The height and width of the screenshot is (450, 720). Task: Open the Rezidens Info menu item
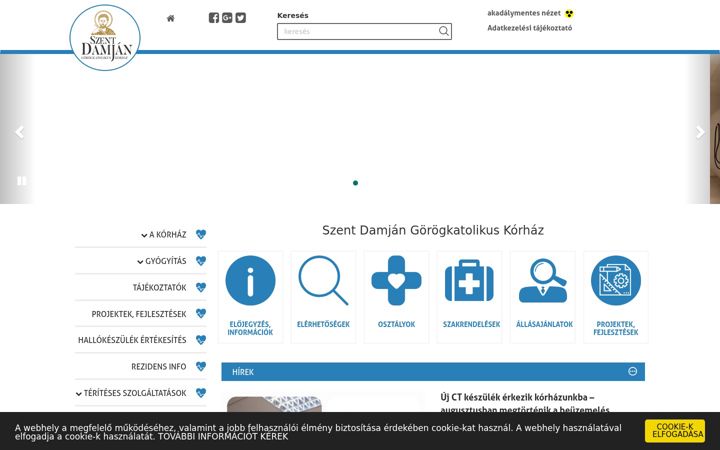[x=159, y=366]
